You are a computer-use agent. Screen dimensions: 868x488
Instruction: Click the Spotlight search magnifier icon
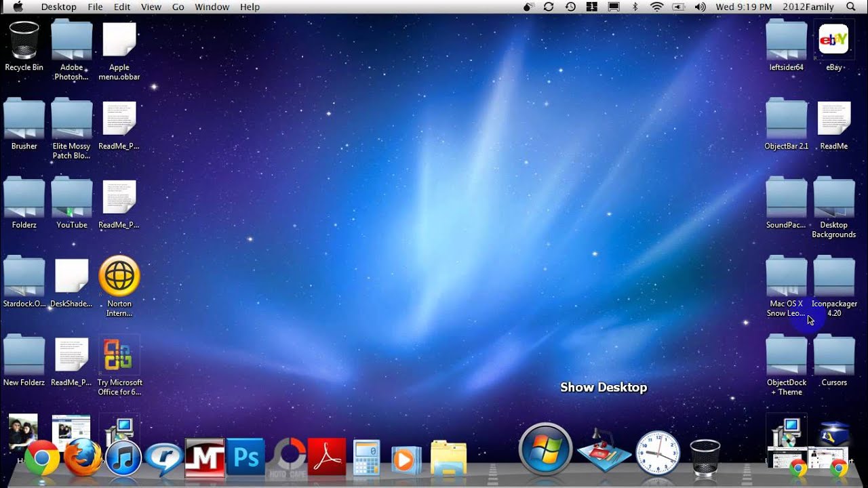coord(851,7)
